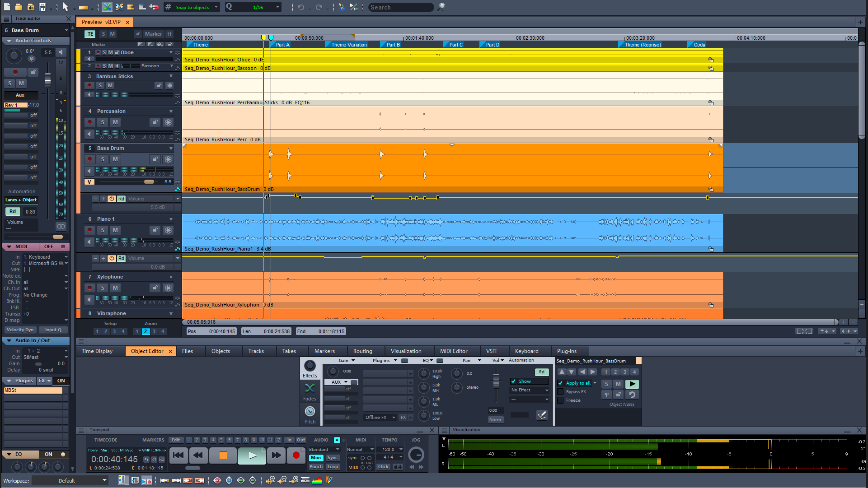The height and width of the screenshot is (488, 868).
Task: Click the magnifier search icon
Action: tap(441, 7)
